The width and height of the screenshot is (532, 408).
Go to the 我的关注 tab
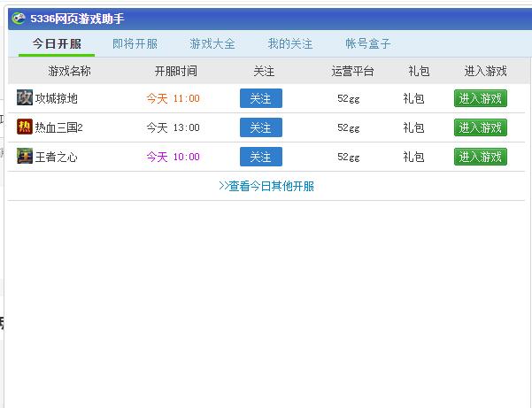pyautogui.click(x=290, y=43)
